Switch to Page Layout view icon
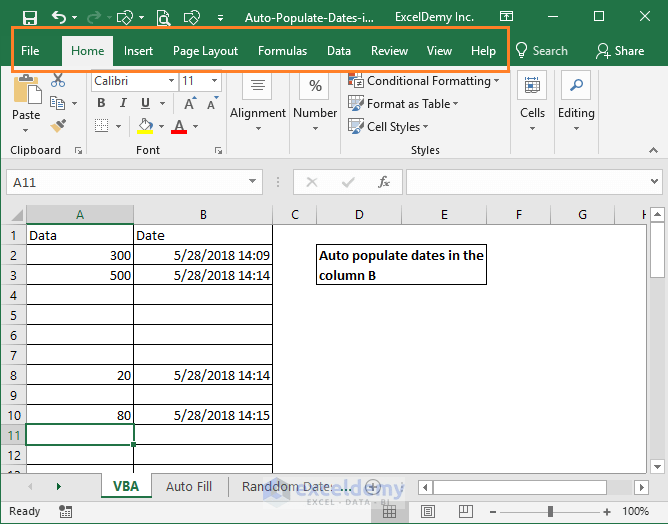The width and height of the screenshot is (668, 524). (428, 511)
